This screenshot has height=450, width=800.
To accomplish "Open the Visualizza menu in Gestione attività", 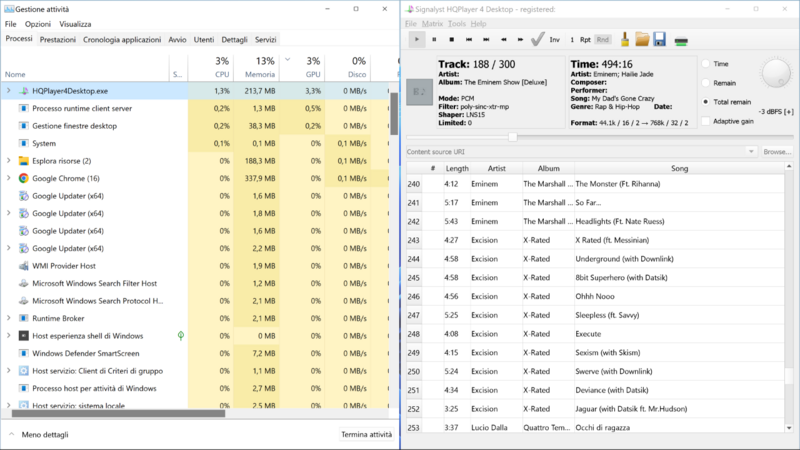I will pyautogui.click(x=75, y=24).
